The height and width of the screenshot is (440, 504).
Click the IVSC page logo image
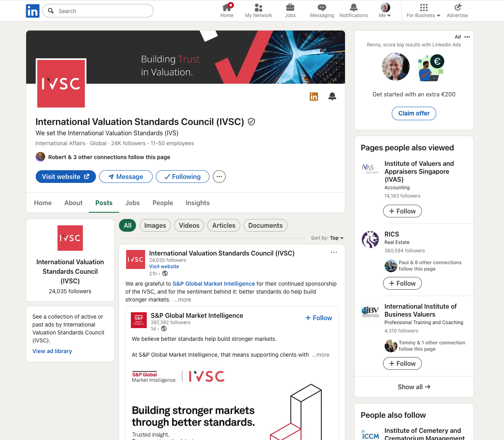tap(61, 83)
